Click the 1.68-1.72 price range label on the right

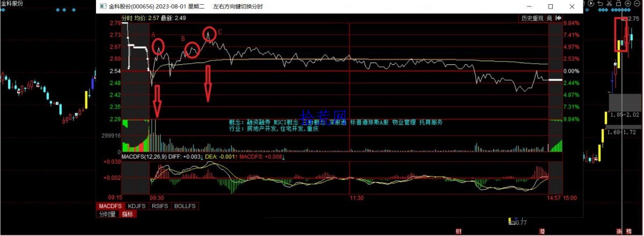(x=621, y=131)
